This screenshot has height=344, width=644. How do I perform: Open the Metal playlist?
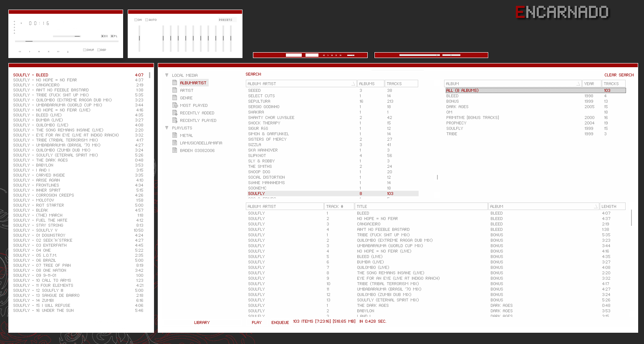[186, 135]
